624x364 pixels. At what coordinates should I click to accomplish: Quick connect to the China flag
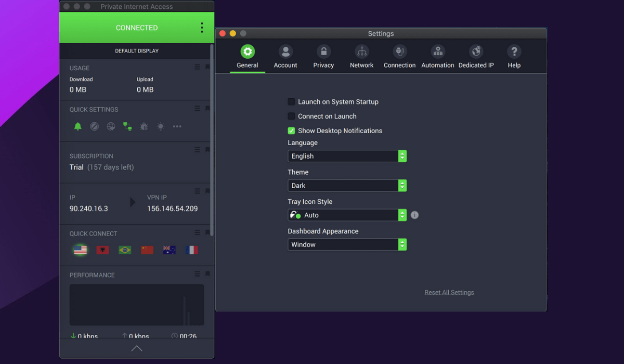coord(147,250)
